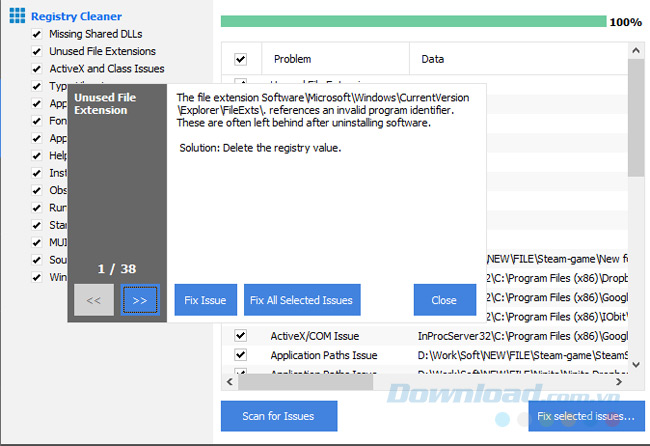
Task: Go to next issue with >> button
Action: coord(140,300)
